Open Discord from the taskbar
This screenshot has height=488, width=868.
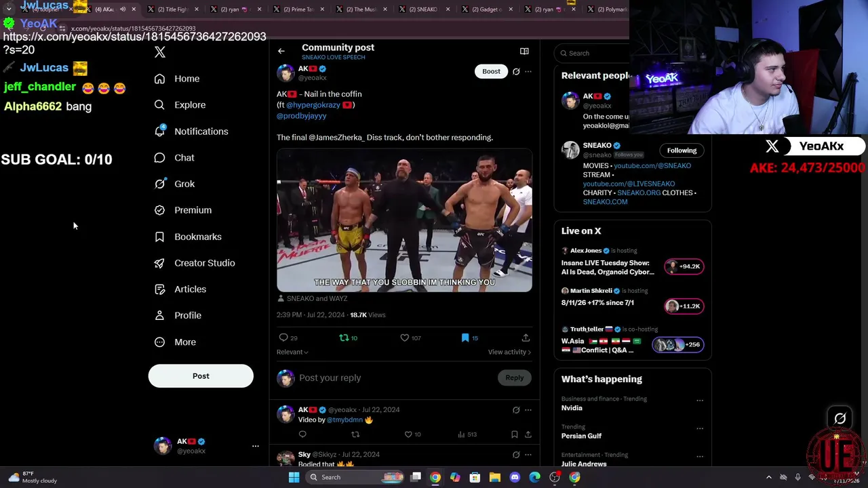[515, 477]
